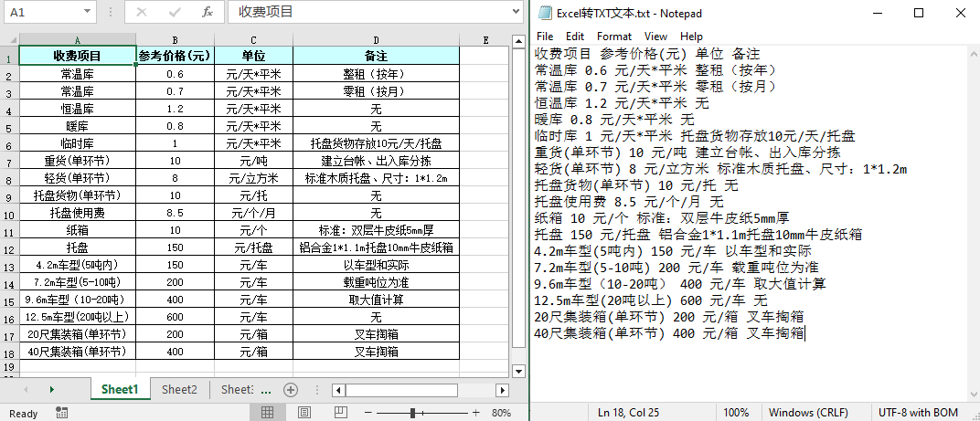Switch to Page Break Preview icon
The image size is (980, 421).
click(341, 412)
